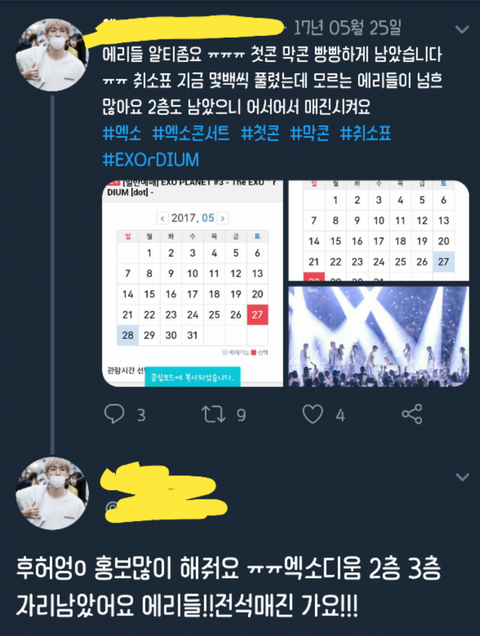Open the #엑소 hashtag
This screenshot has height=636, width=480.
coord(122,133)
